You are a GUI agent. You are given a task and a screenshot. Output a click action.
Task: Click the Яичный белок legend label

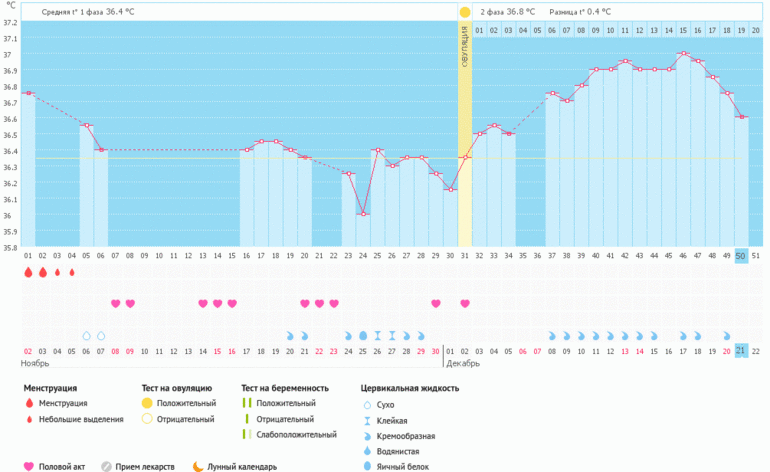(406, 467)
